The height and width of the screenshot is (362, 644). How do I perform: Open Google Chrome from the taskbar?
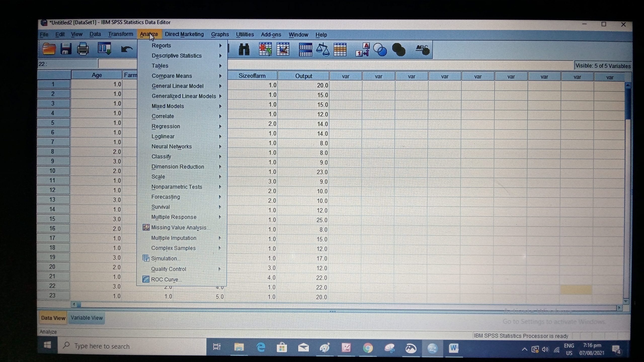pyautogui.click(x=368, y=348)
